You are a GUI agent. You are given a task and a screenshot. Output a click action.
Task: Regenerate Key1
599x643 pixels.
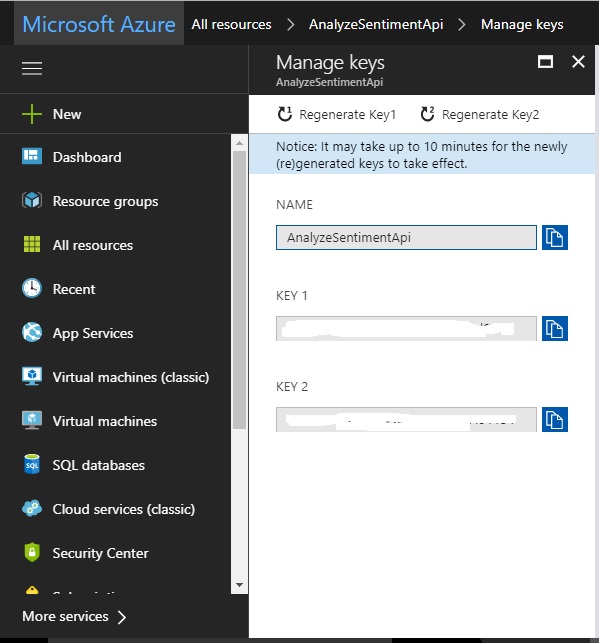click(337, 114)
